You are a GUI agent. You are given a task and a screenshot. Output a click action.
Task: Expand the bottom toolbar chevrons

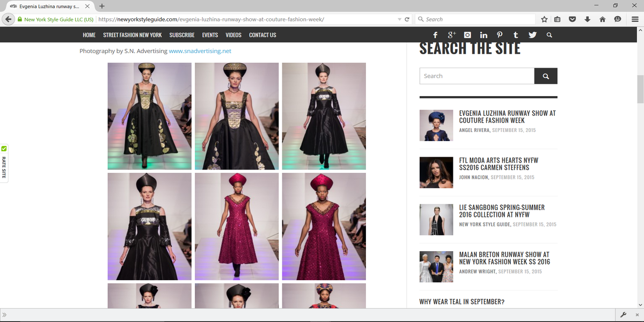tap(4, 314)
